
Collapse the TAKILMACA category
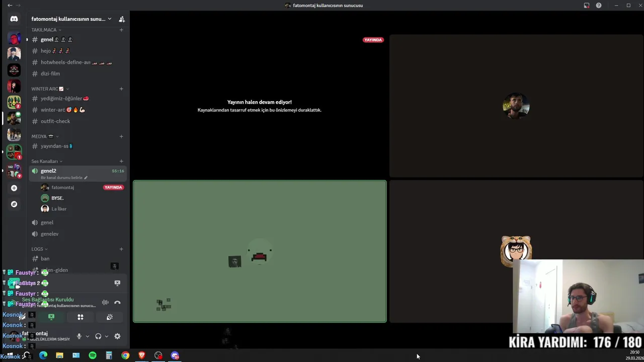[46, 30]
